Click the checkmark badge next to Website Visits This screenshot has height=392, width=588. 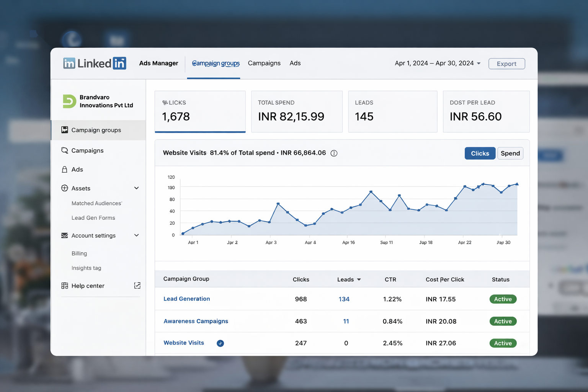pos(220,343)
